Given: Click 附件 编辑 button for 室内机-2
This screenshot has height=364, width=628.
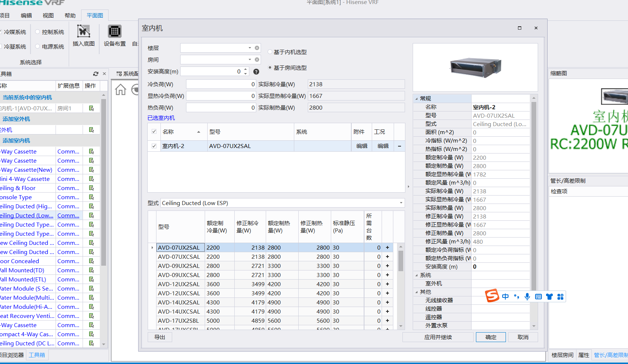Looking at the screenshot, I should click(362, 146).
